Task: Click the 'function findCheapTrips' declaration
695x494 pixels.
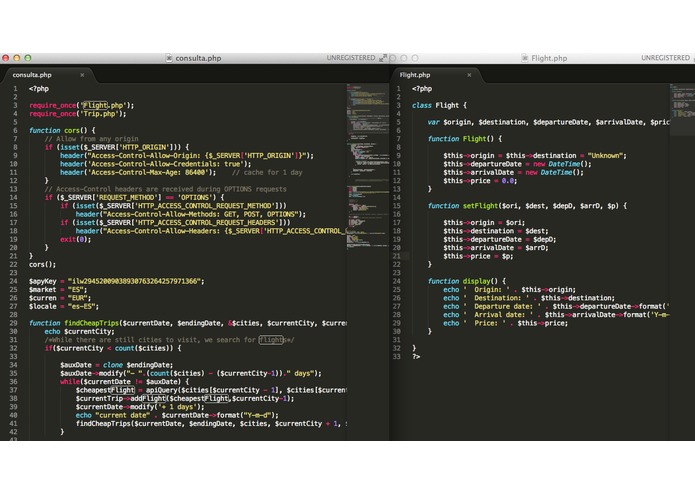Action: [188, 323]
